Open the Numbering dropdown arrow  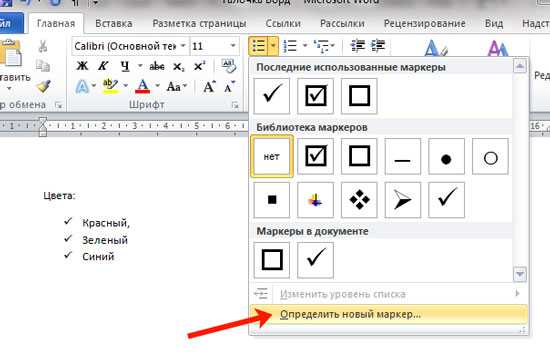(305, 45)
